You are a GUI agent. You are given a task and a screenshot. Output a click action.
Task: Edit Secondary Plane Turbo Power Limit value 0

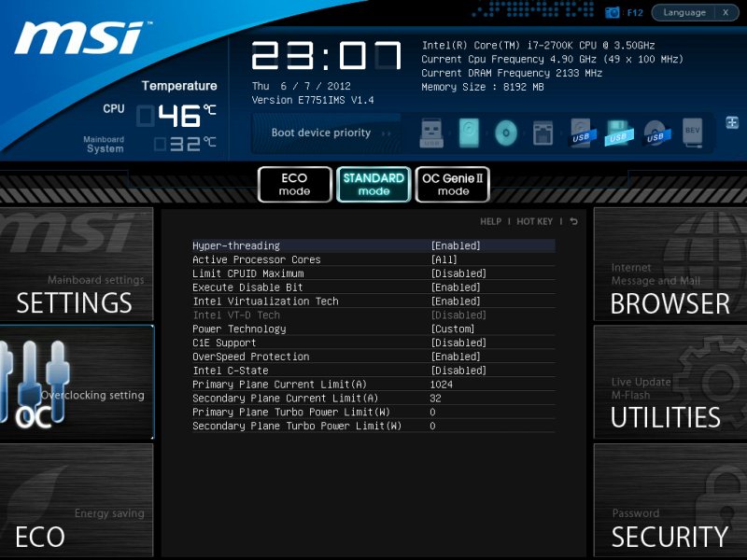click(x=432, y=426)
